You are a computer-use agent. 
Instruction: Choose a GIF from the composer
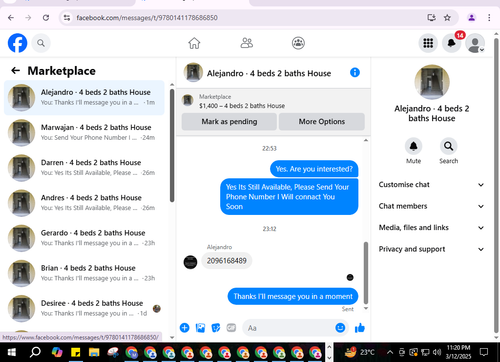coord(231,328)
